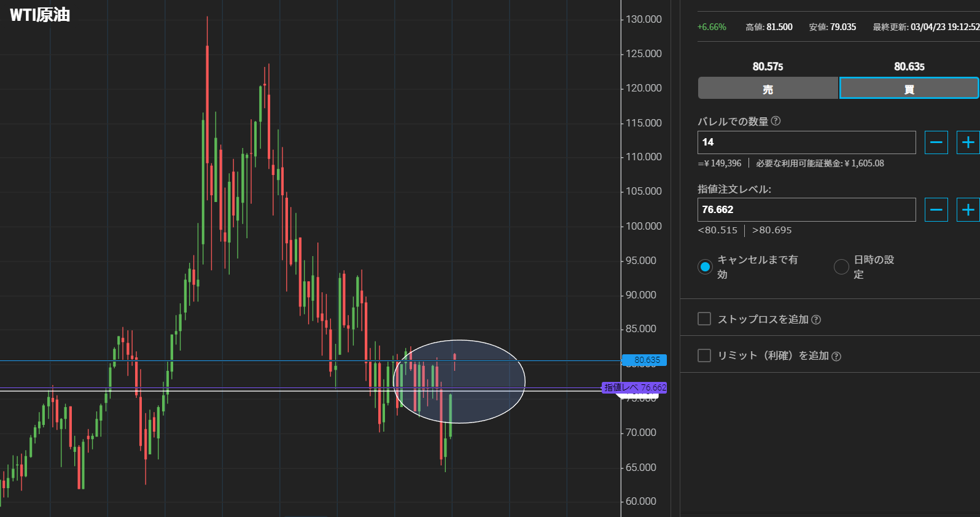Image resolution: width=980 pixels, height=517 pixels.
Task: Select the 売 (sell) button
Action: click(768, 88)
